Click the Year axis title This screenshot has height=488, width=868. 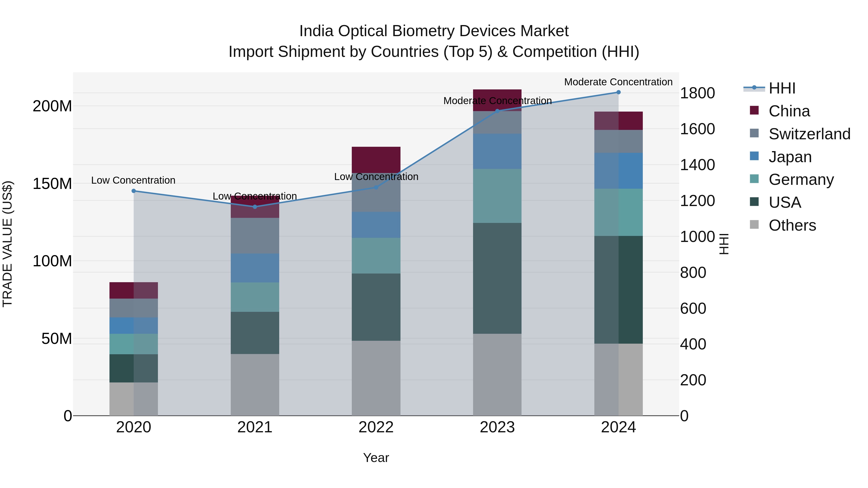376,458
